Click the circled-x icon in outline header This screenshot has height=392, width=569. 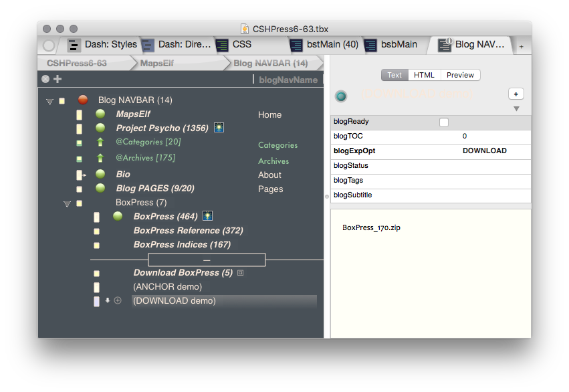[45, 79]
